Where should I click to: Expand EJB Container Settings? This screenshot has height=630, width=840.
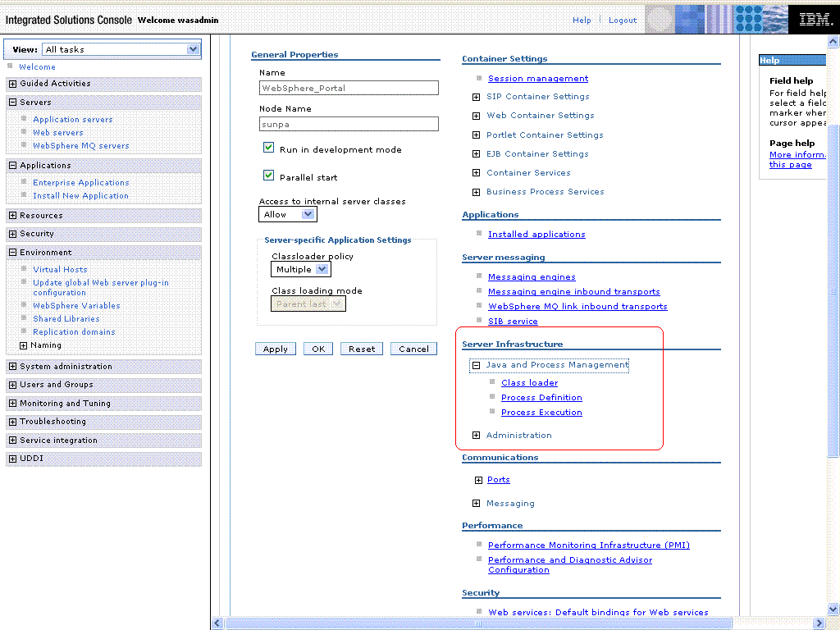point(476,154)
